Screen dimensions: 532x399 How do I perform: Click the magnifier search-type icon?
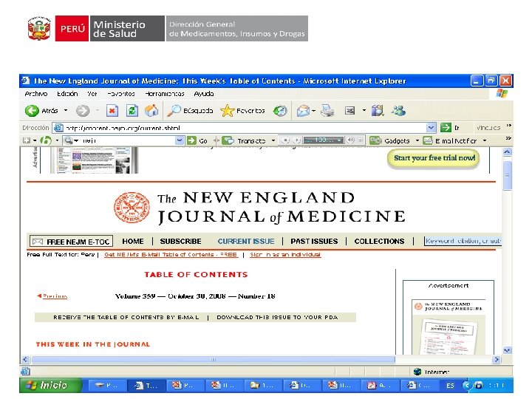[69, 140]
